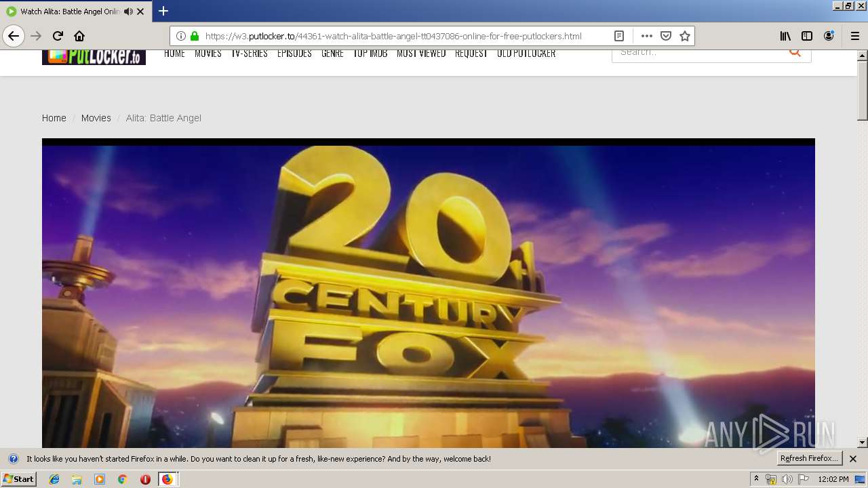Open the Firefox home page
Screen dimensions: 868x488
79,36
